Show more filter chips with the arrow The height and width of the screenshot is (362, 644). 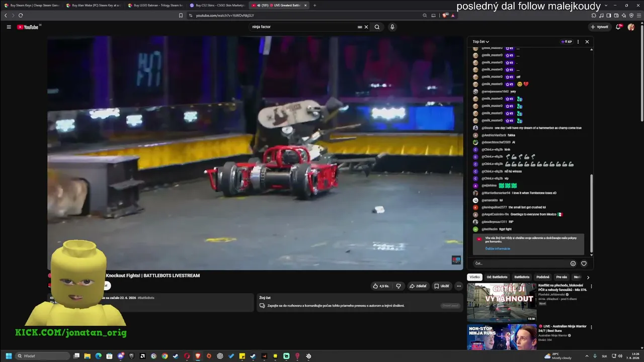coord(588,277)
